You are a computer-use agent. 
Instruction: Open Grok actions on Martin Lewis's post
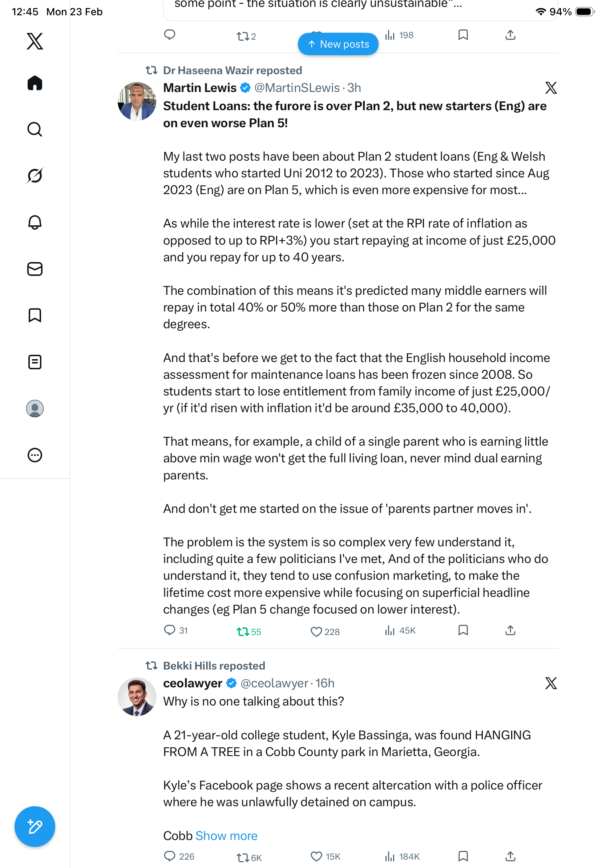(550, 88)
